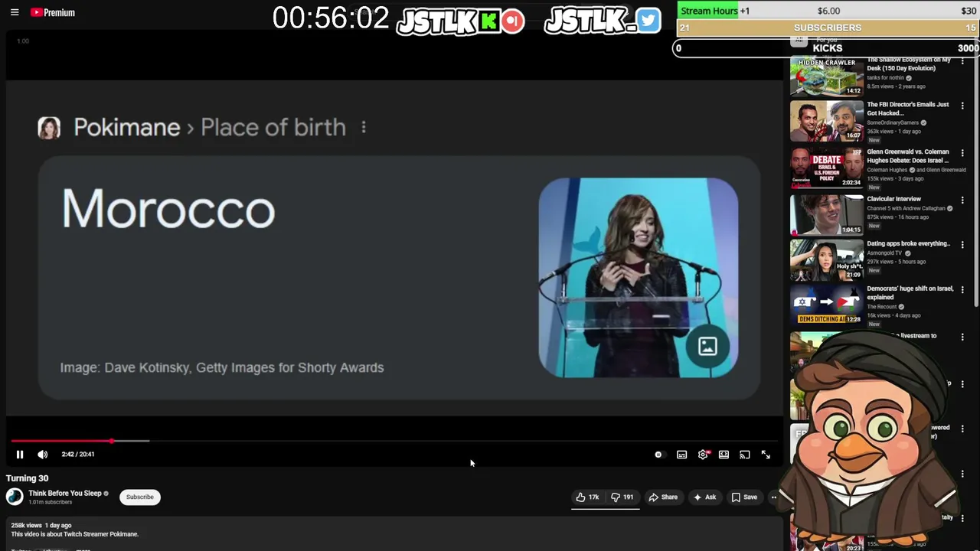Open Dating apps broke everything video title

pos(908,244)
